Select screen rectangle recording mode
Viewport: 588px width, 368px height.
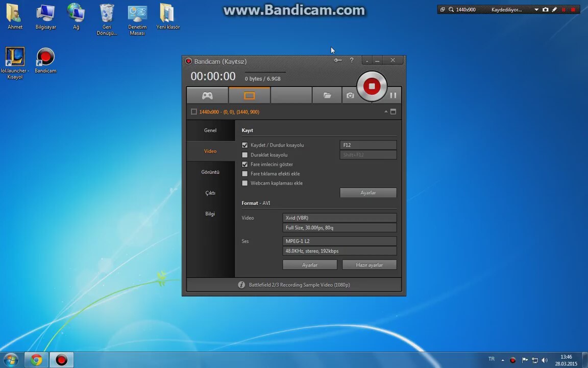250,96
